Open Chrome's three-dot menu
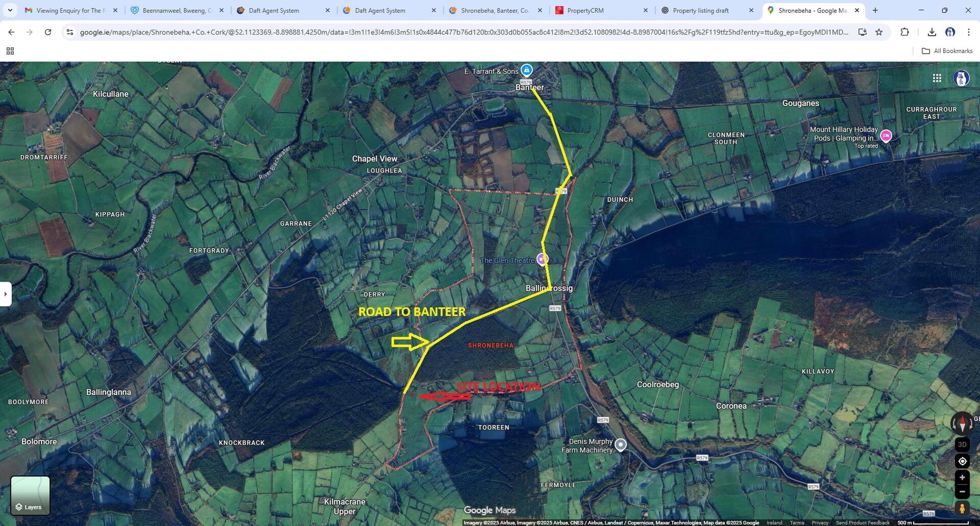The height and width of the screenshot is (526, 980). 968,32
